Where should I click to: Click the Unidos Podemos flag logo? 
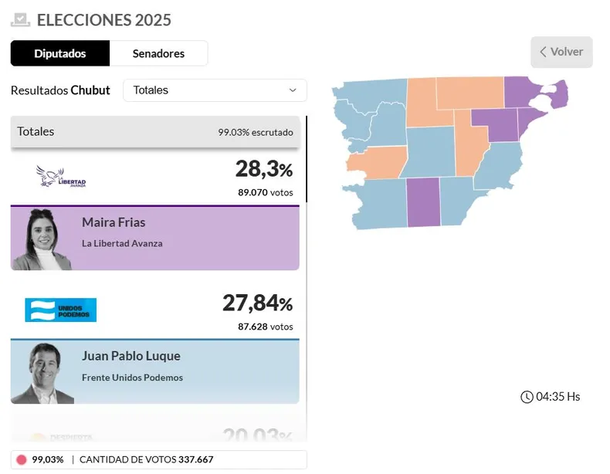(x=60, y=310)
